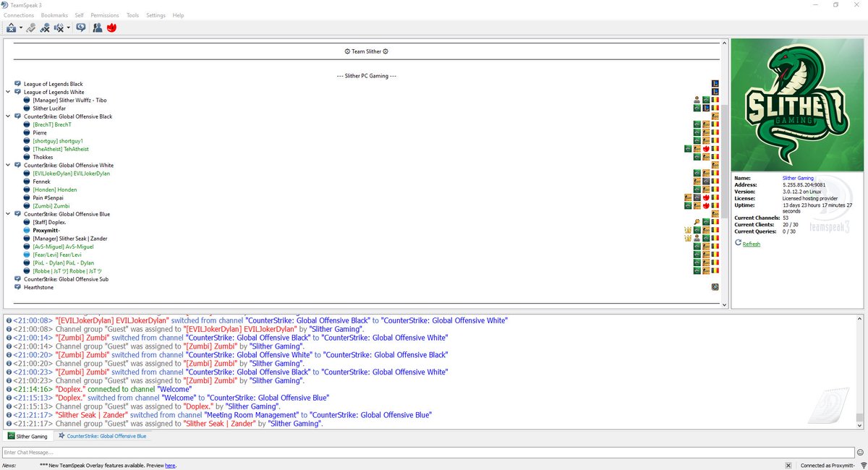Open the Settings menu
868x470 pixels.
click(x=156, y=15)
